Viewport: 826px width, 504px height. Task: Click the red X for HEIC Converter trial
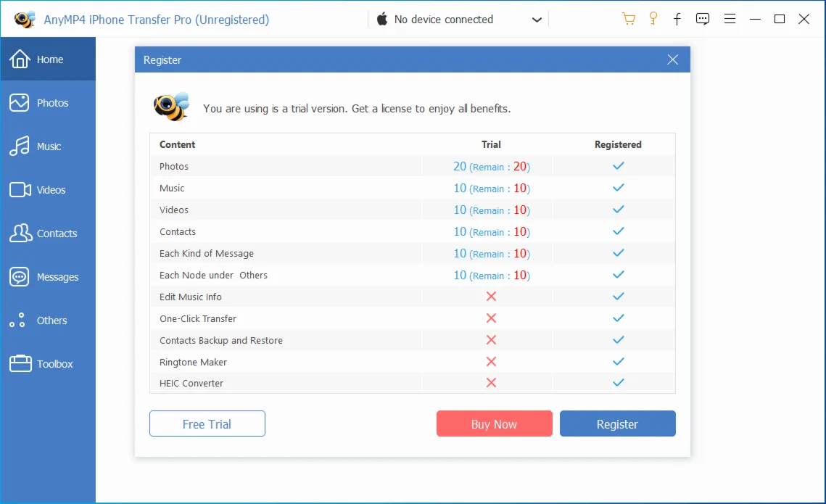tap(491, 383)
